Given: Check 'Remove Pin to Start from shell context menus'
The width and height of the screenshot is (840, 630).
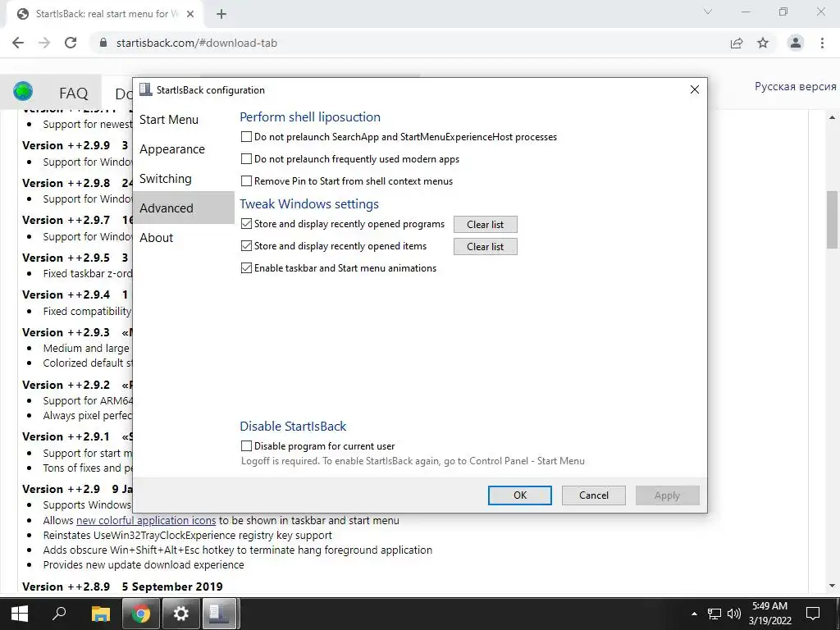Looking at the screenshot, I should coord(246,181).
